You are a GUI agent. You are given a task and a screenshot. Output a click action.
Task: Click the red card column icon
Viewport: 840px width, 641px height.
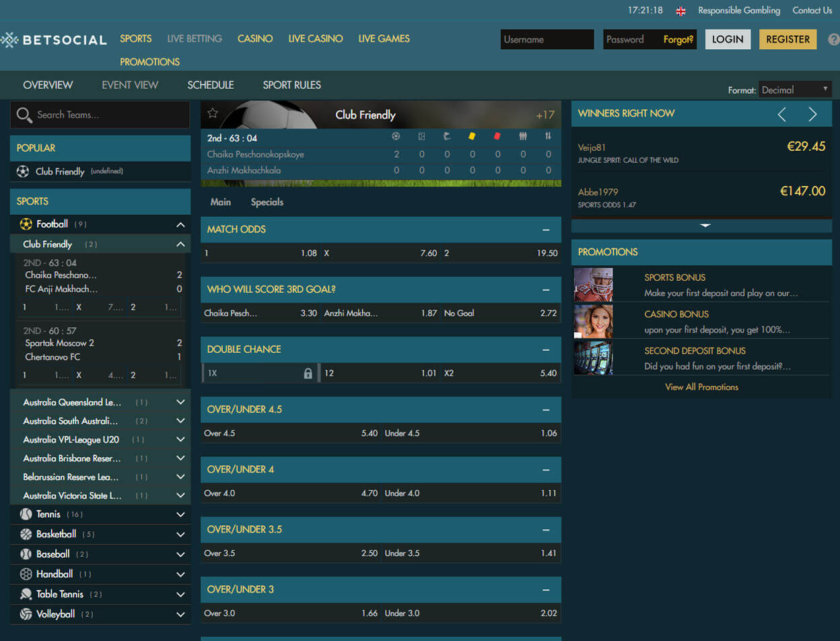click(x=497, y=136)
